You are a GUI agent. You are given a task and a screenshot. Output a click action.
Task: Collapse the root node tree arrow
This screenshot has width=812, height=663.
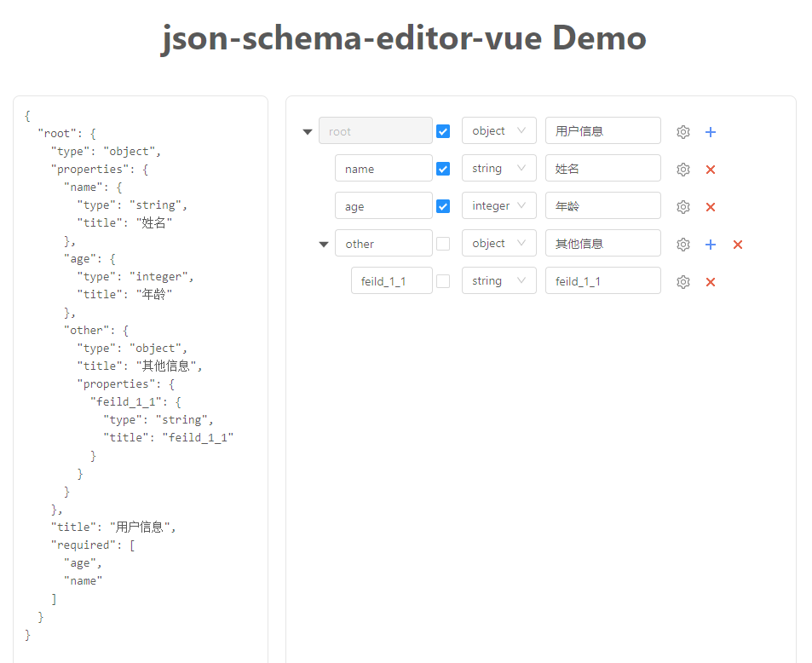click(x=308, y=132)
